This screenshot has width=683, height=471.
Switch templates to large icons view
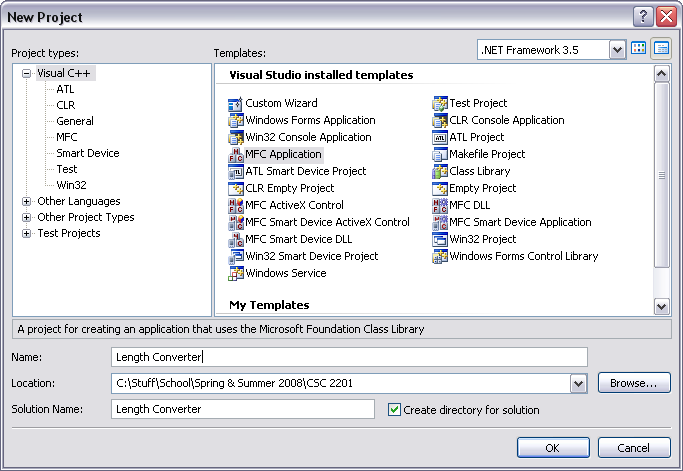(639, 49)
